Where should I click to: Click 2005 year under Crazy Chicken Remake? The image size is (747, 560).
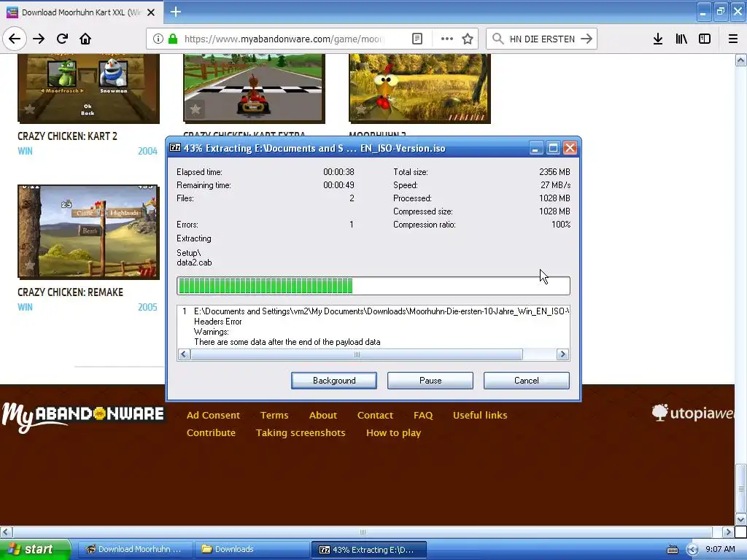pos(147,307)
